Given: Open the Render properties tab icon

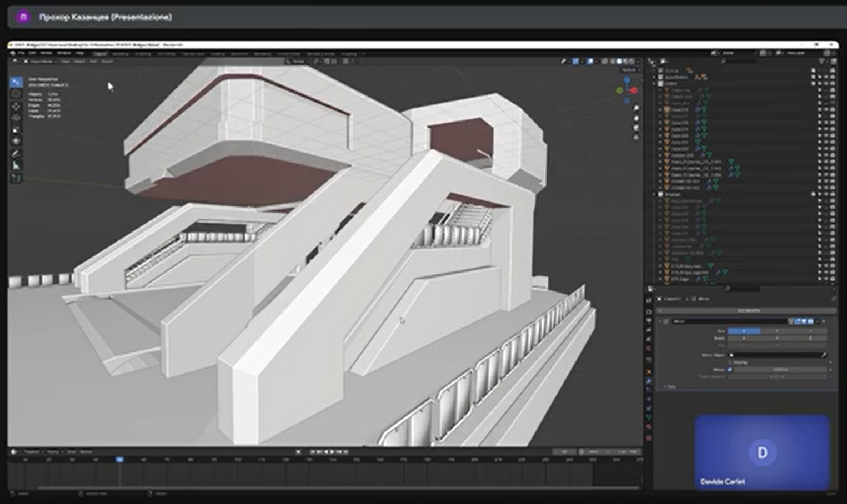Looking at the screenshot, I should click(649, 311).
